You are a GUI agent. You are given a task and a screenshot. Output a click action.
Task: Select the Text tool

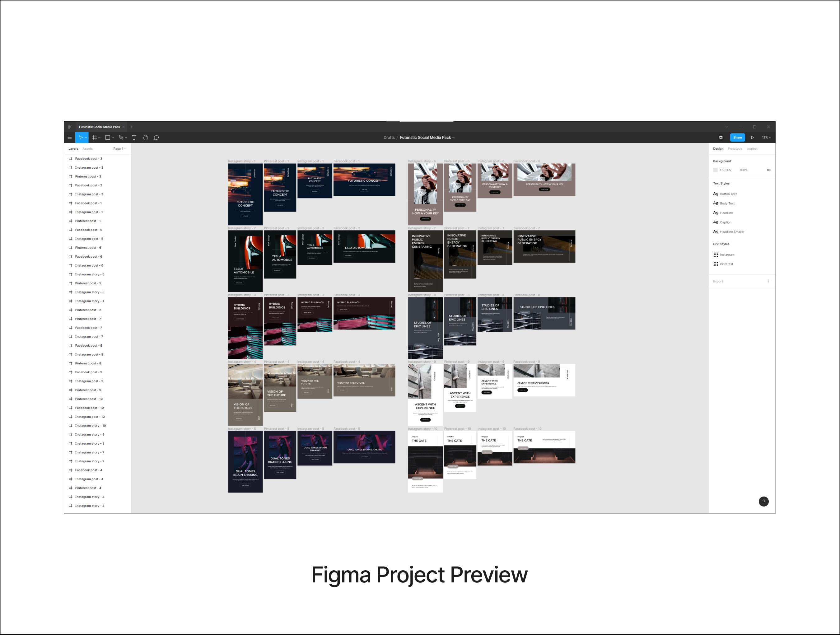134,138
